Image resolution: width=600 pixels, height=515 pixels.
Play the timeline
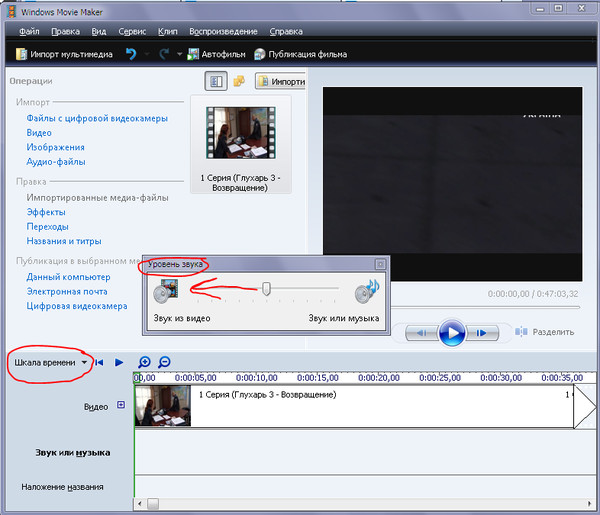[x=119, y=362]
